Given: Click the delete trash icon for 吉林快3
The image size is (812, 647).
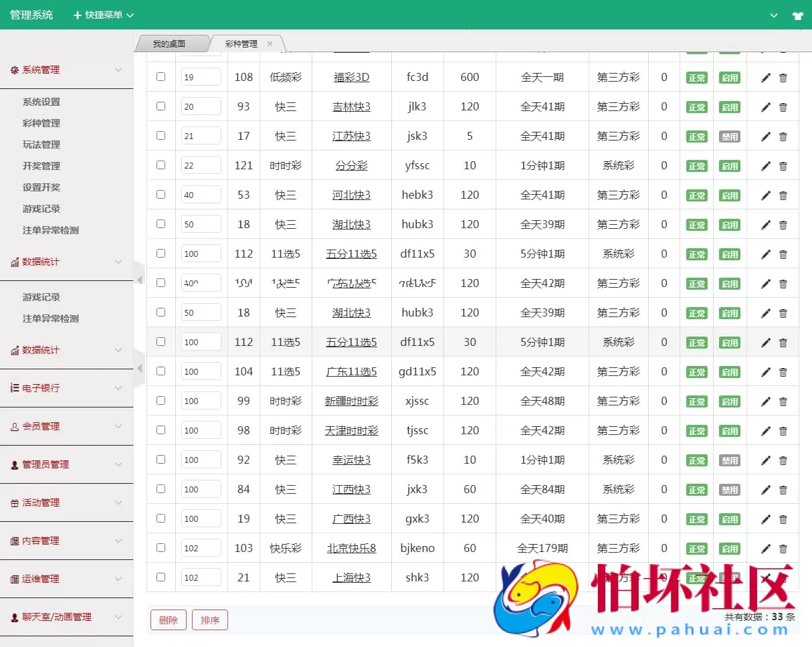Looking at the screenshot, I should click(x=783, y=106).
